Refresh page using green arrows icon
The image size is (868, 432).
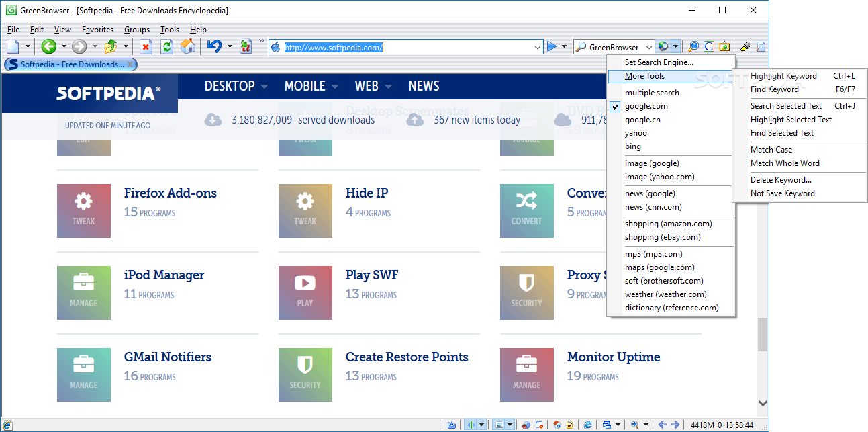click(x=167, y=46)
